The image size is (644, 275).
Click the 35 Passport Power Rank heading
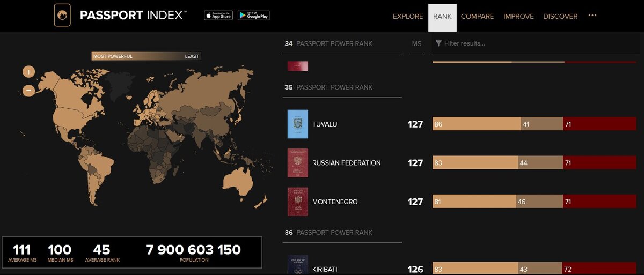click(x=328, y=87)
